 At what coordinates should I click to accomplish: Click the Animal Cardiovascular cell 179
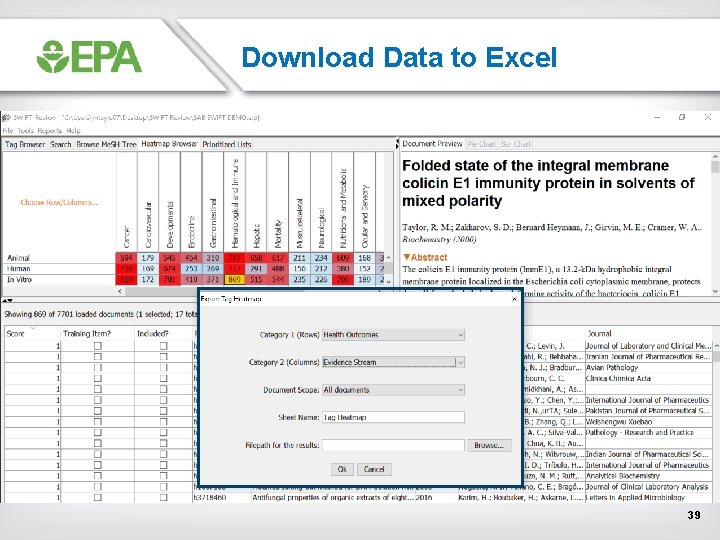(148, 258)
